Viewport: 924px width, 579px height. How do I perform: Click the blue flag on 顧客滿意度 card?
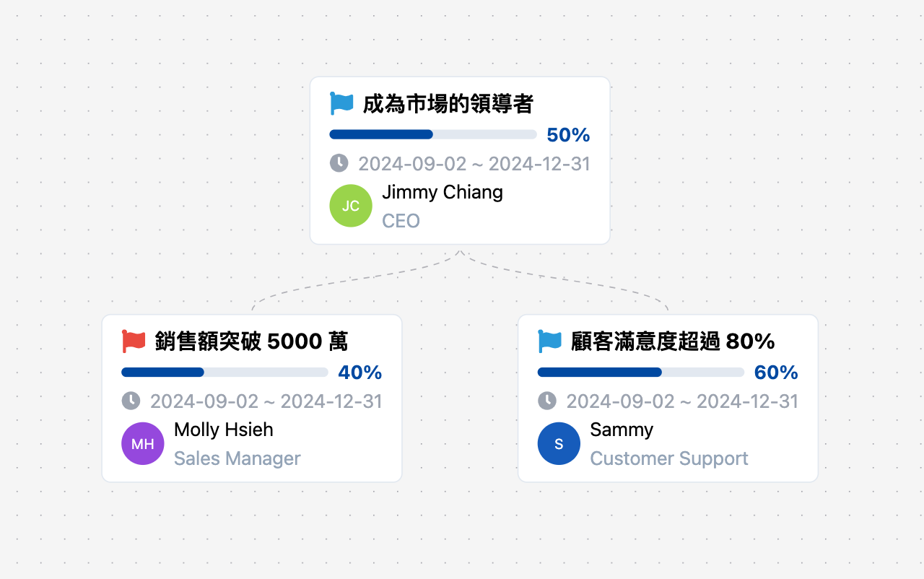[549, 341]
